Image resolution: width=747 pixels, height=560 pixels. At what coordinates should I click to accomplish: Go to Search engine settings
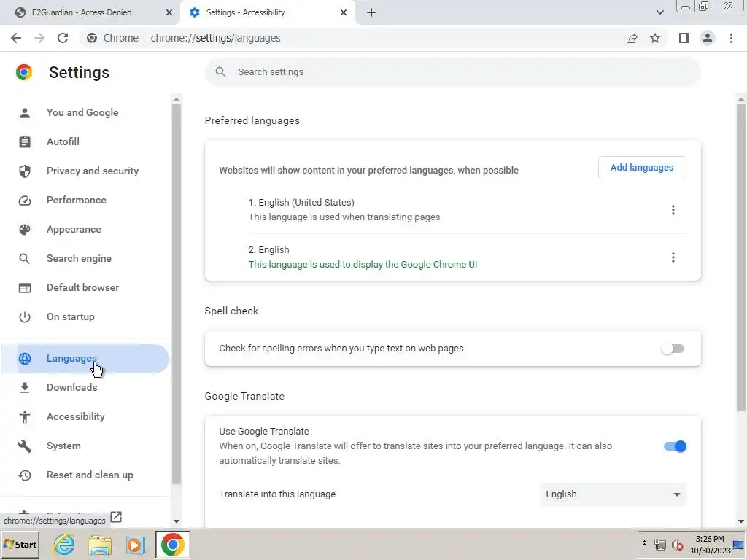coord(79,259)
